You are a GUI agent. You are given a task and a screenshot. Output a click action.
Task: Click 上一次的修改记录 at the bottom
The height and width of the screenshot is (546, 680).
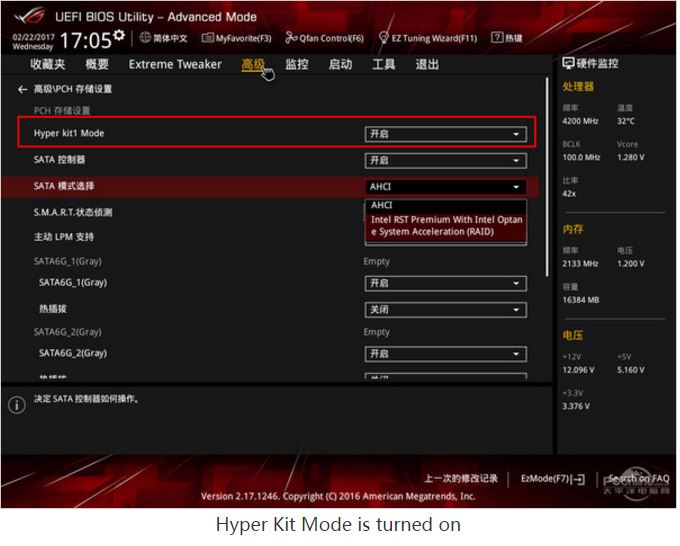point(460,479)
